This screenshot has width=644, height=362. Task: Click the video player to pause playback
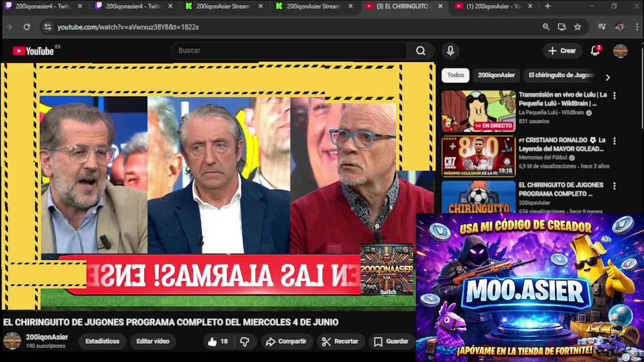217,186
